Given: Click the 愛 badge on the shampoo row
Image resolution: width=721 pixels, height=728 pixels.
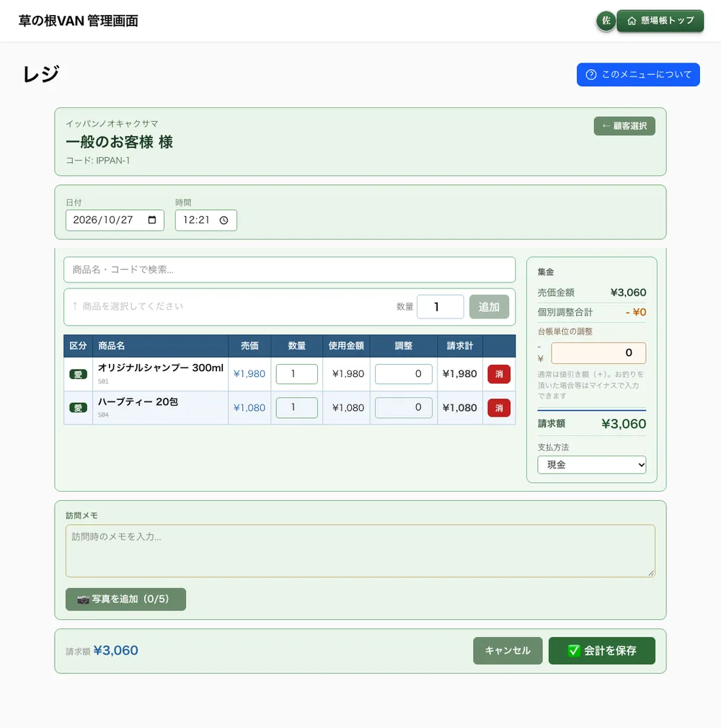Looking at the screenshot, I should (x=78, y=374).
